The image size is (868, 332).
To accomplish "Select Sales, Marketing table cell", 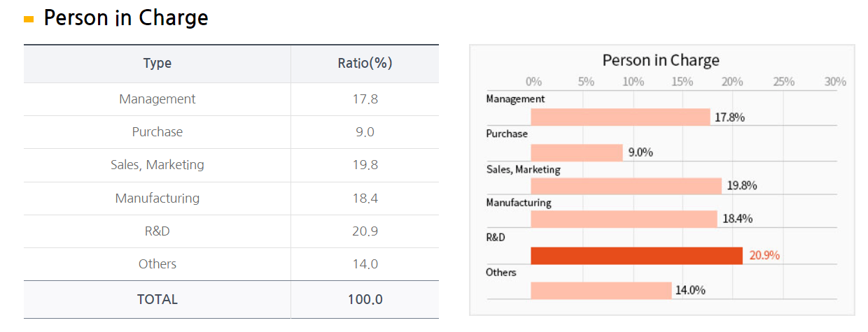I will 157,165.
